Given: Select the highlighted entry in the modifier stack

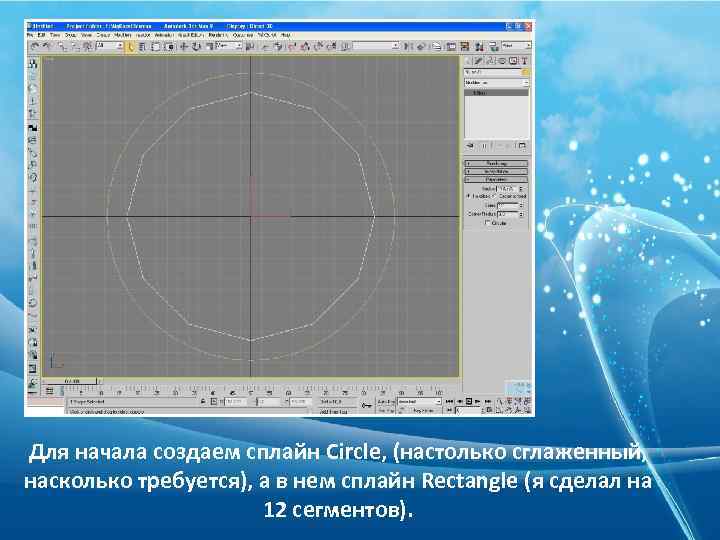Looking at the screenshot, I should coord(496,93).
